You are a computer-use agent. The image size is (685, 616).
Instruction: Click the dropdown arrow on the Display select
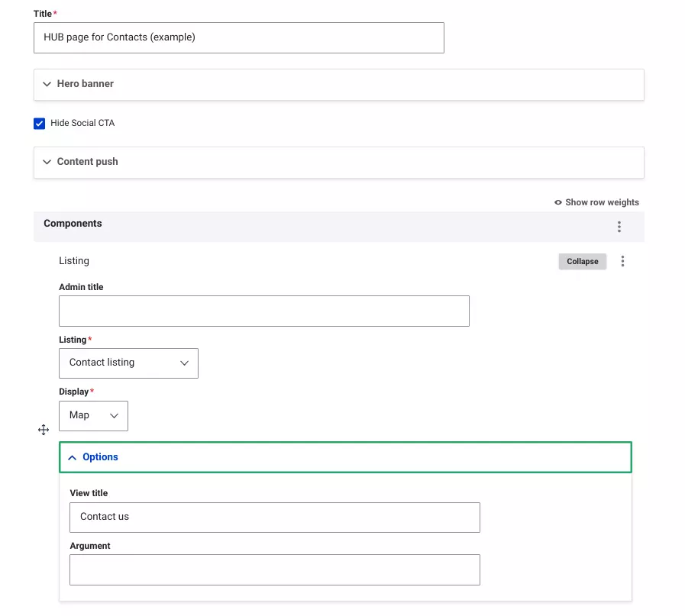click(113, 415)
